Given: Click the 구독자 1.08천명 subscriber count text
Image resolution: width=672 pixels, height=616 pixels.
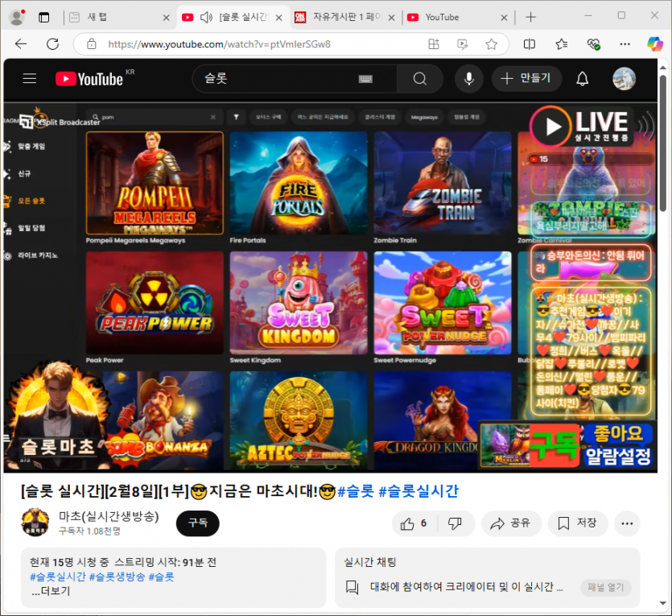Looking at the screenshot, I should click(89, 531).
